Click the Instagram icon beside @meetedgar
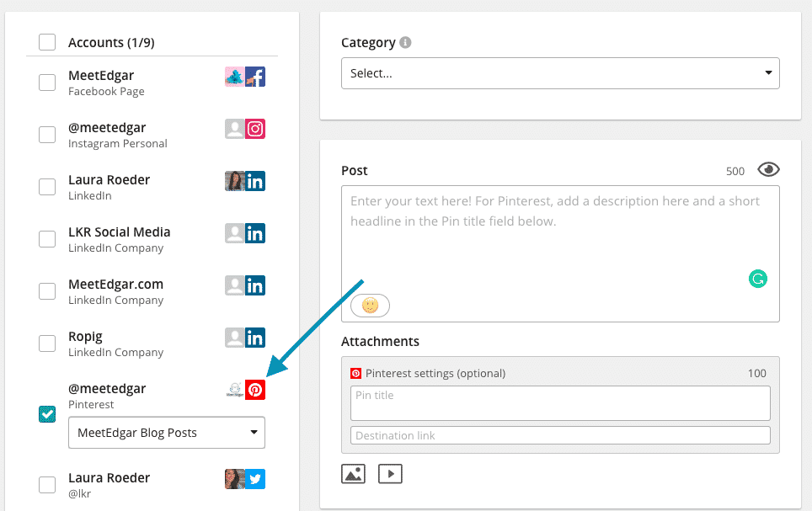 tap(255, 129)
